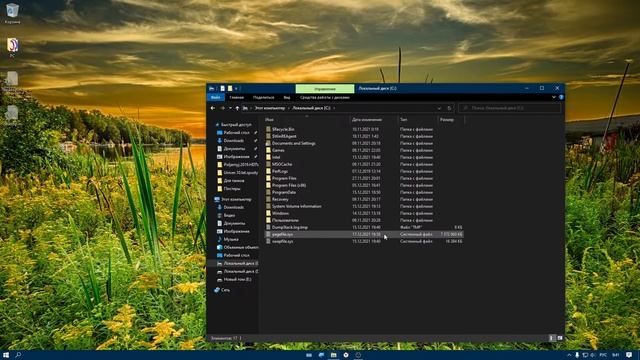This screenshot has height=360, width=640.
Task: Select the MSOCache folder name
Action: pyautogui.click(x=282, y=164)
